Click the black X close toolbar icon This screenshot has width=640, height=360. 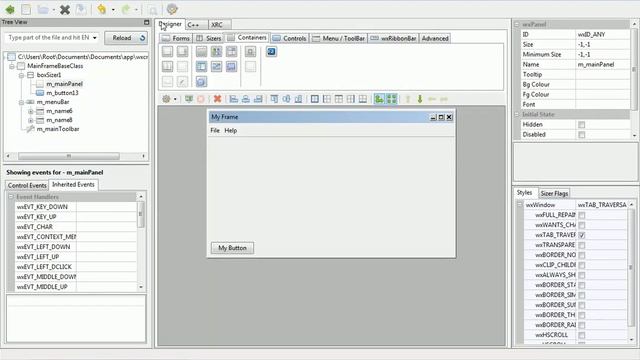(64, 9)
